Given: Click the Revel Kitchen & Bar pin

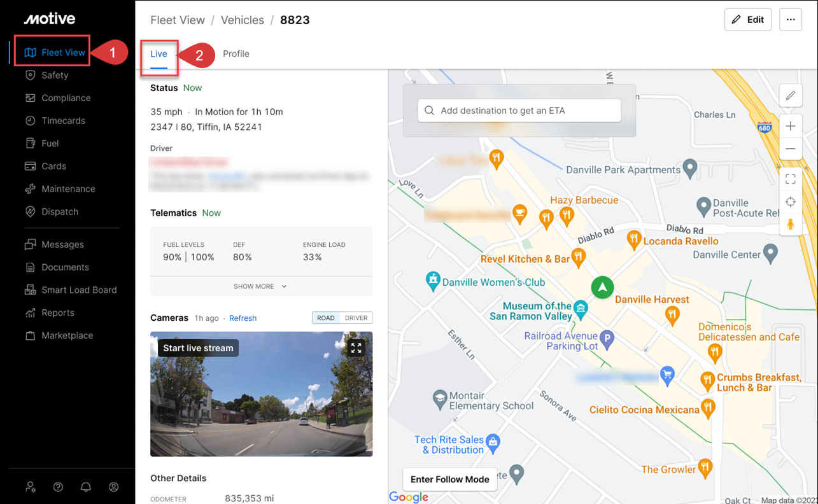Looking at the screenshot, I should [x=578, y=257].
